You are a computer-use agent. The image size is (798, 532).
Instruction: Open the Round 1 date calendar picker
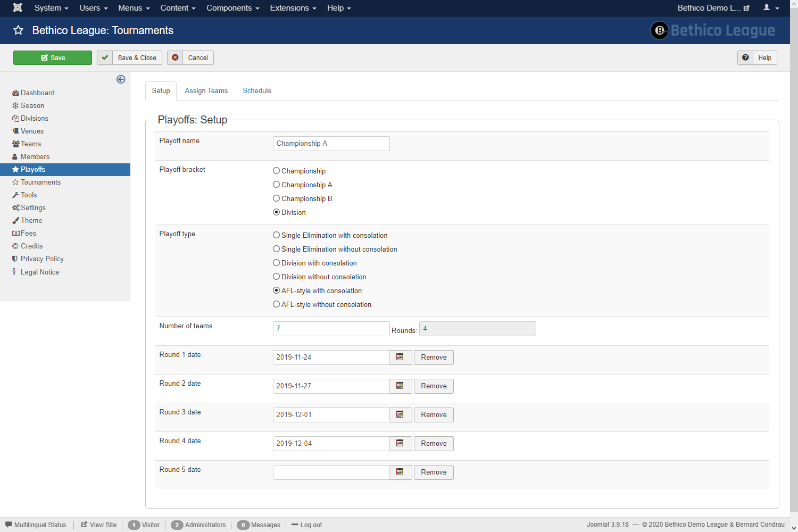[400, 358]
